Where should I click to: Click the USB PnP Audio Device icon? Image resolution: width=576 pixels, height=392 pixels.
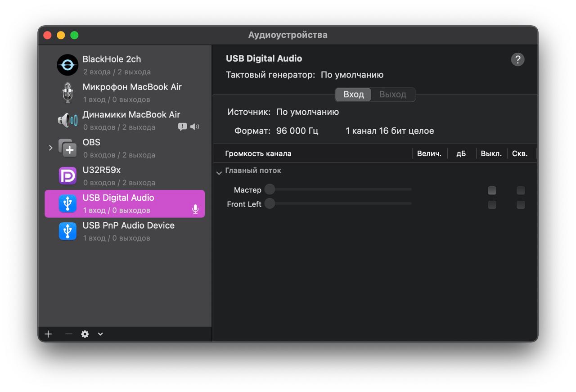tap(67, 231)
